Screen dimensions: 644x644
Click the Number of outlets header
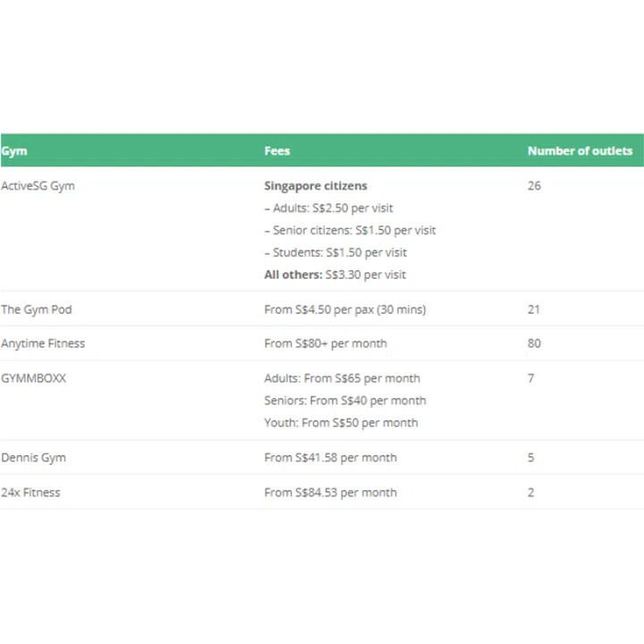coord(580,151)
